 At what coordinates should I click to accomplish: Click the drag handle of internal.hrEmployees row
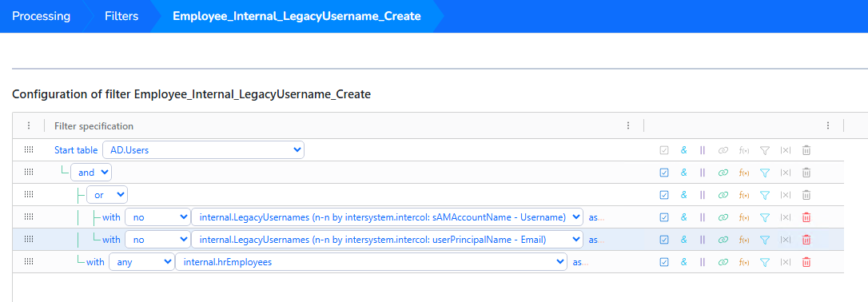pyautogui.click(x=29, y=262)
